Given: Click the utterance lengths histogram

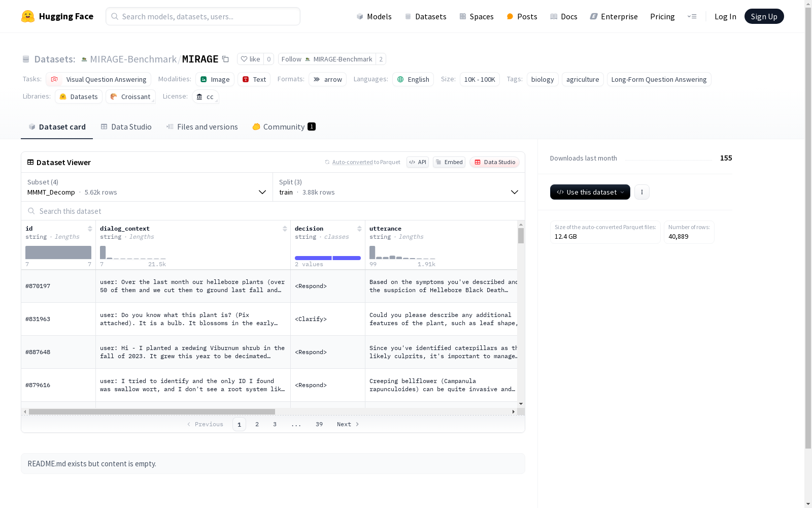Looking at the screenshot, I should pyautogui.click(x=402, y=252).
